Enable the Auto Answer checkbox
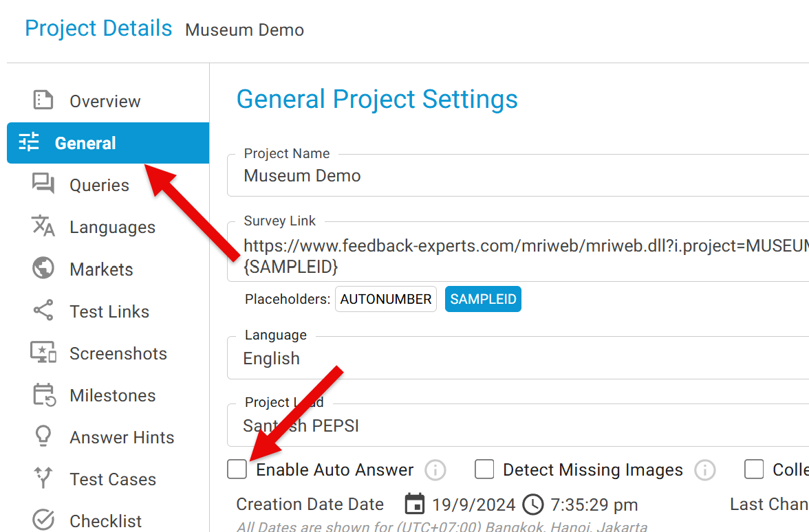Screen dimensions: 809x532 (237, 469)
